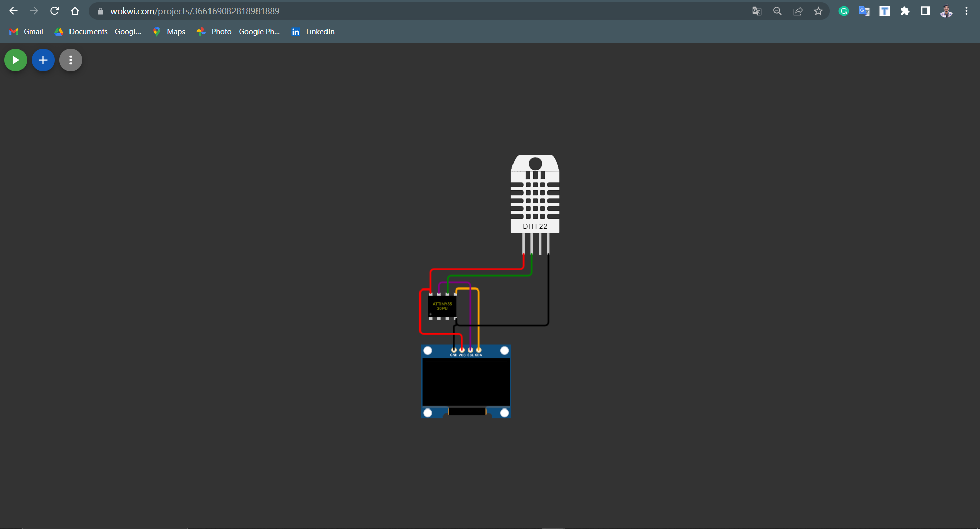Open Google Translate extension
The width and height of the screenshot is (980, 529).
coord(864,11)
